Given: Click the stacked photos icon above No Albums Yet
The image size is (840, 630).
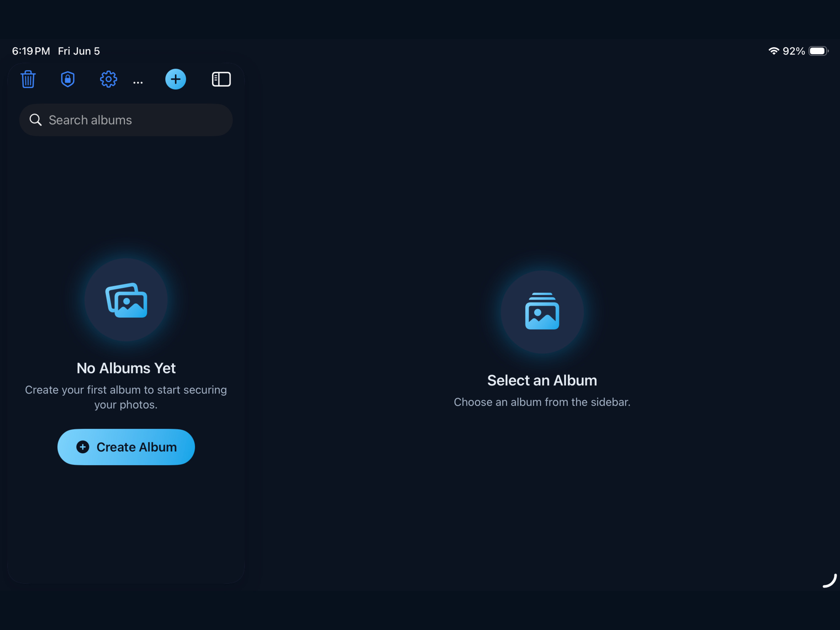Looking at the screenshot, I should 126,300.
